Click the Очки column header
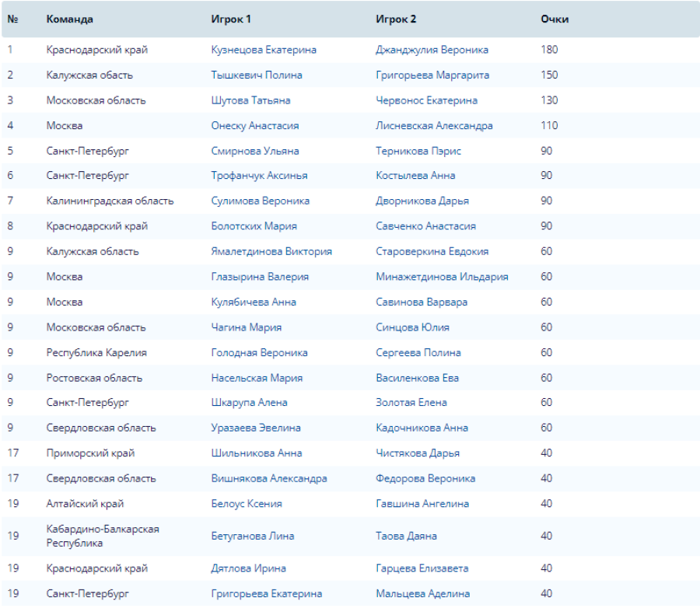 [555, 19]
